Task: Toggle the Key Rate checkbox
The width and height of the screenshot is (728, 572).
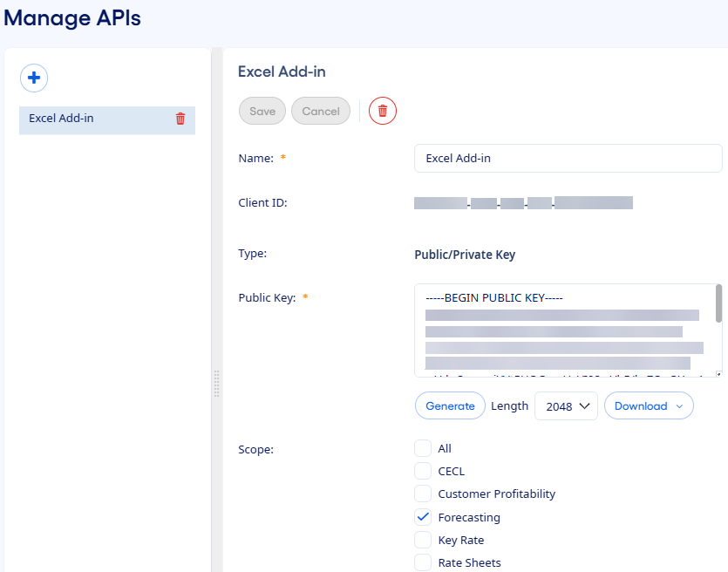Action: click(x=423, y=540)
